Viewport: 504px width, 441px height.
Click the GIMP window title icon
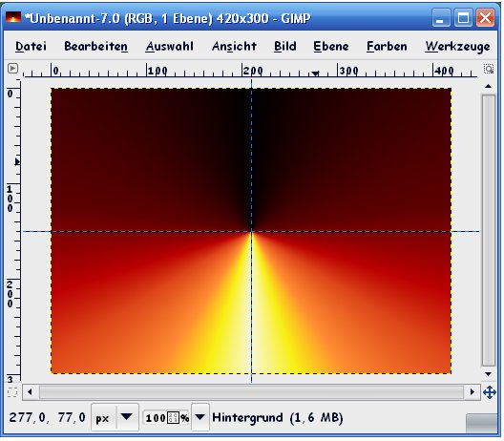pyautogui.click(x=13, y=17)
